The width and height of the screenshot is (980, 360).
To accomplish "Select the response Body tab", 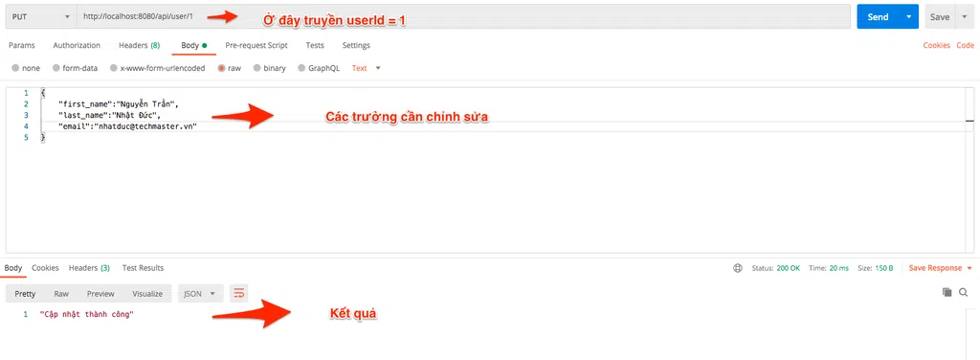I will [x=13, y=267].
